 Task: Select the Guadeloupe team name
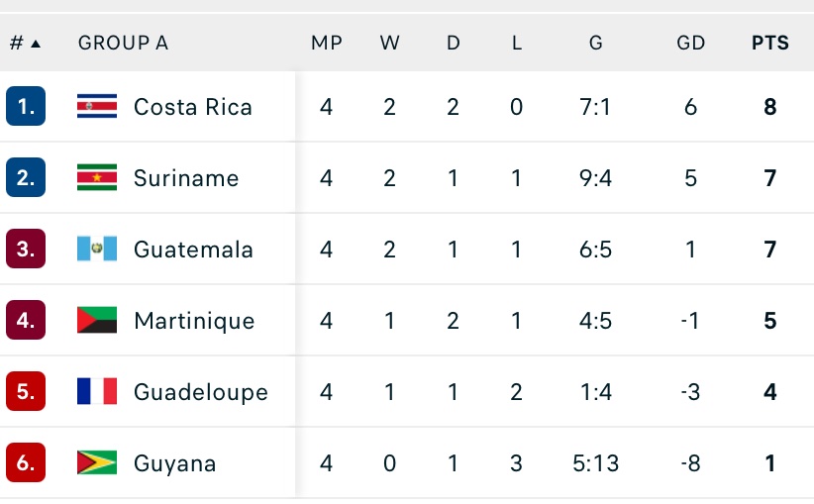click(201, 392)
